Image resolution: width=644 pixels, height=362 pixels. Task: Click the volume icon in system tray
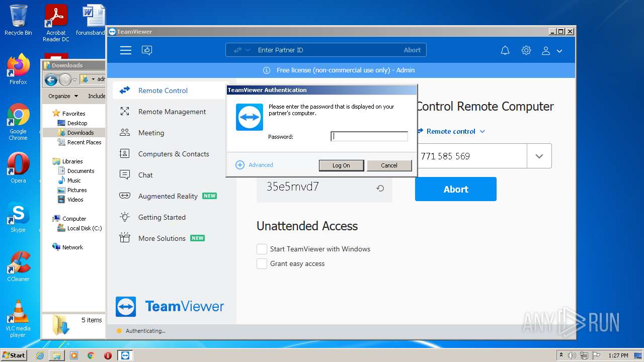[573, 355]
